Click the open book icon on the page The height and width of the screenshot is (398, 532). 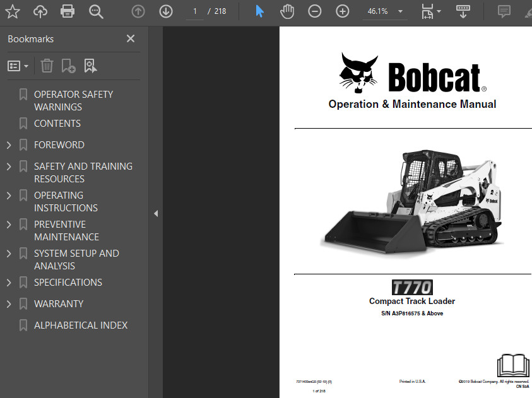tap(513, 365)
